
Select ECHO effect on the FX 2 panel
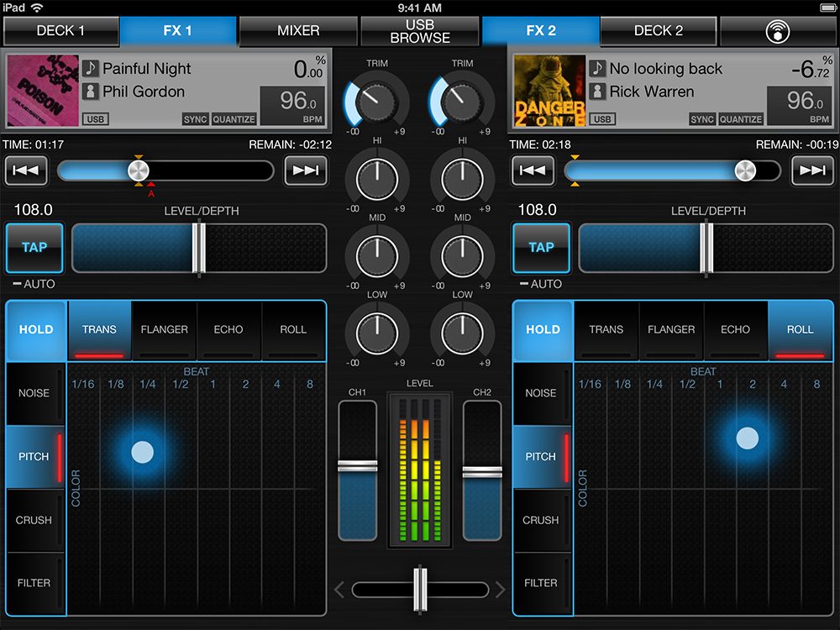[x=735, y=330]
